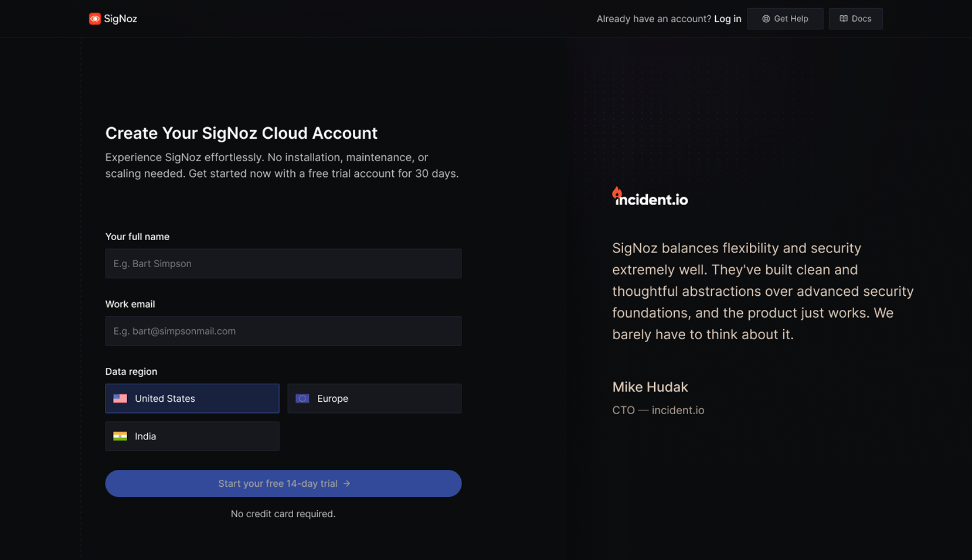Click the Create Your SigNoz Cloud Account heading
972x560 pixels.
pos(242,133)
